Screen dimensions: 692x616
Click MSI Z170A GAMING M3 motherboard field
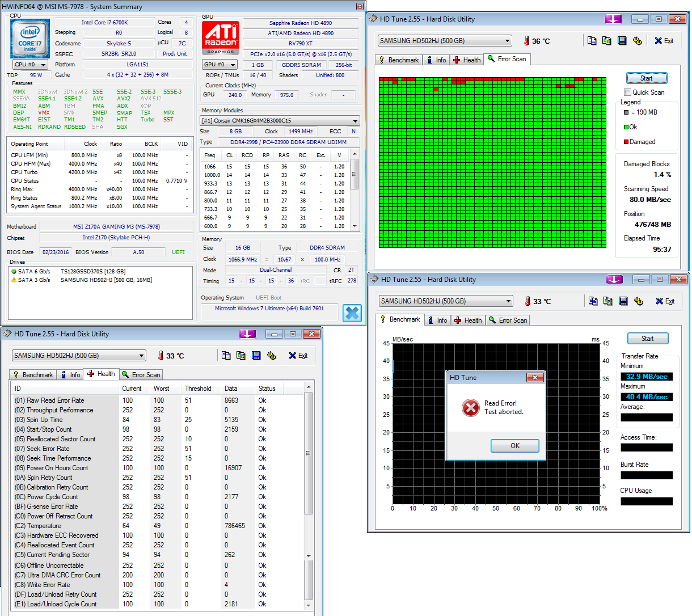[116, 227]
